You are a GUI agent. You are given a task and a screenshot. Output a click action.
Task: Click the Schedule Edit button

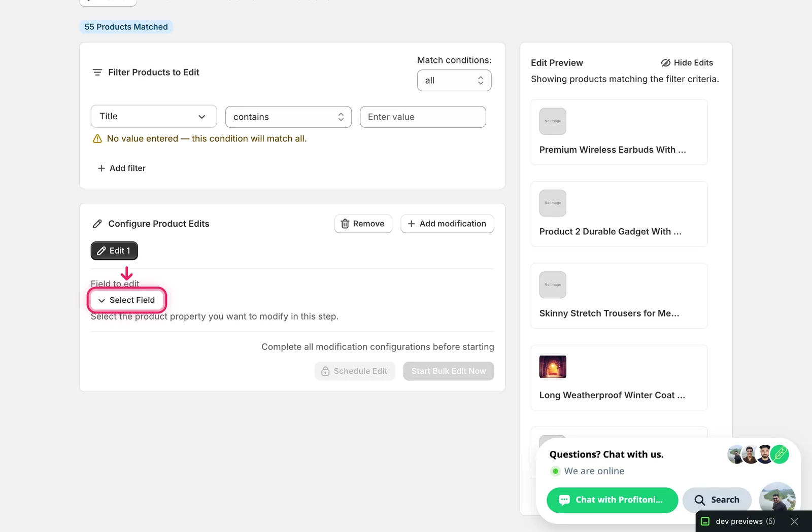pos(355,371)
